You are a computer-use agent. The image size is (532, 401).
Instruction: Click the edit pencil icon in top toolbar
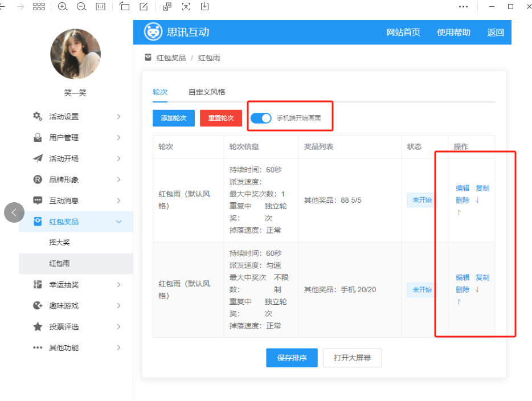click(144, 7)
